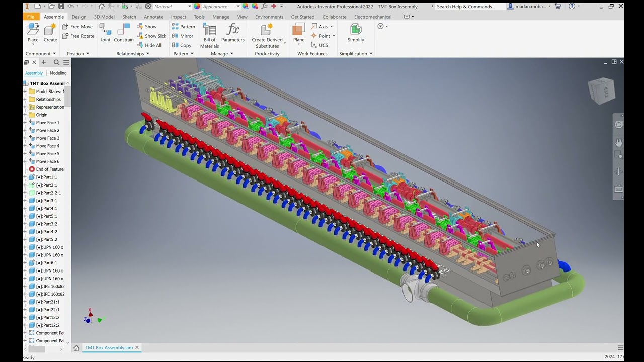Viewport: 644px width, 362px height.
Task: Select the Pan hand in navigation bar
Action: [x=619, y=143]
